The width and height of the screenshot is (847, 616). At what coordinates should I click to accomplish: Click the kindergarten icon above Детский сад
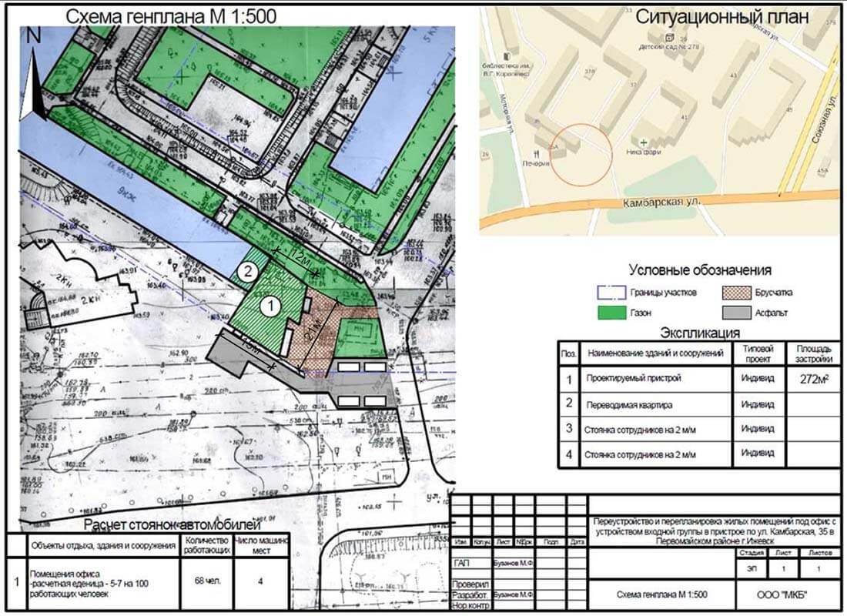click(x=670, y=38)
